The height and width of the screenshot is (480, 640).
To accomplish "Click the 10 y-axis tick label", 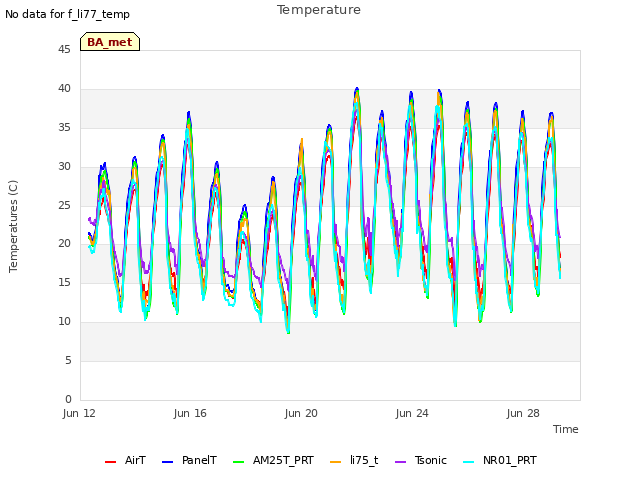I will 64,322.
